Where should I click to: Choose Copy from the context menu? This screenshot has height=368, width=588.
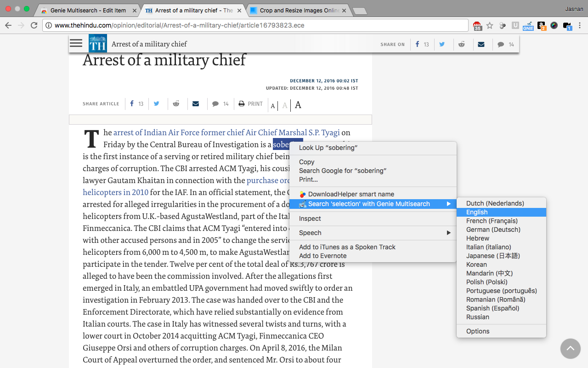click(373, 162)
